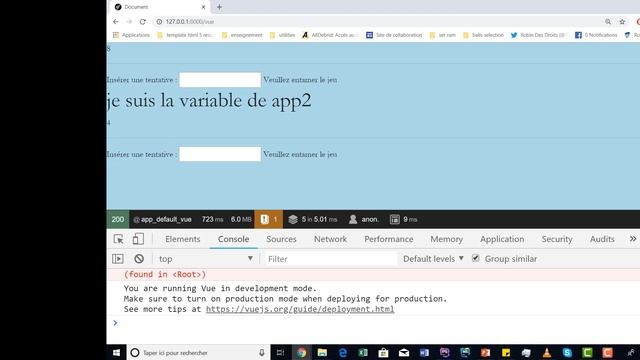Open the enseignement bookmark folder
Image resolution: width=640 pixels, height=360 pixels.
[x=242, y=35]
